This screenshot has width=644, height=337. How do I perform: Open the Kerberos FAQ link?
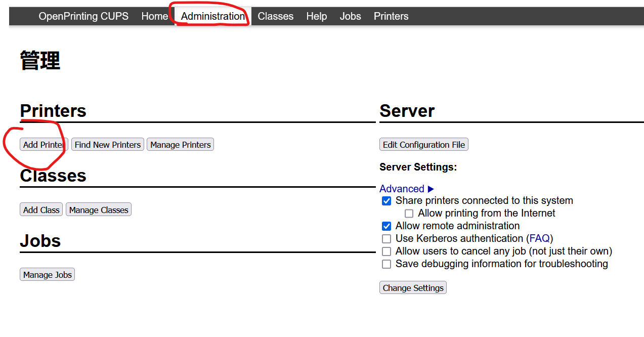tap(540, 238)
